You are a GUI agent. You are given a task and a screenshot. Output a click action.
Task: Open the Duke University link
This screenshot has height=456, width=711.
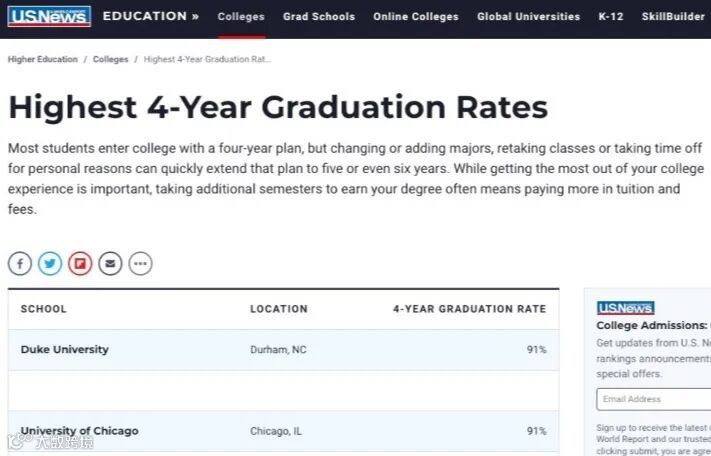(x=65, y=350)
